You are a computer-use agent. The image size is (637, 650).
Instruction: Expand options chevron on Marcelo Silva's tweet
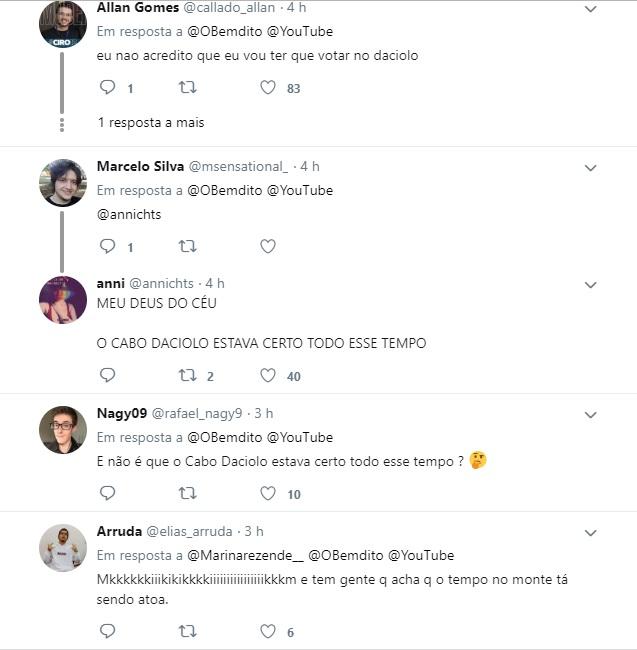coord(590,167)
